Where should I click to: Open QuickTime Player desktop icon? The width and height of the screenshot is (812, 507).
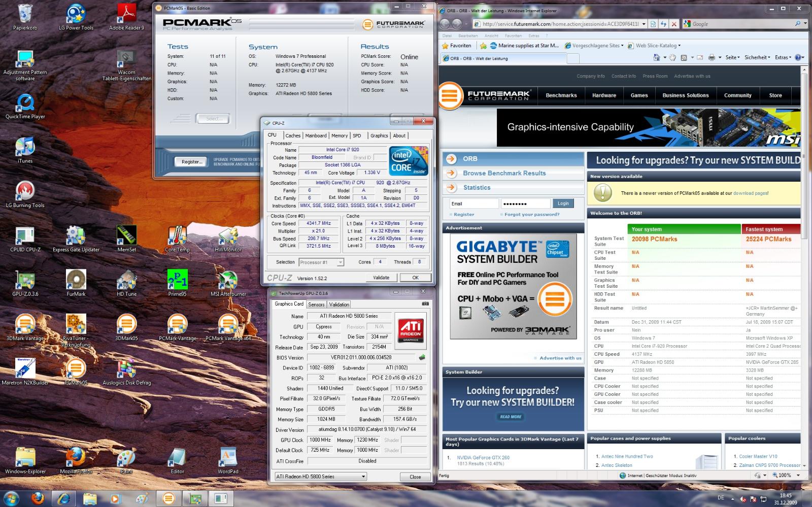coord(25,106)
